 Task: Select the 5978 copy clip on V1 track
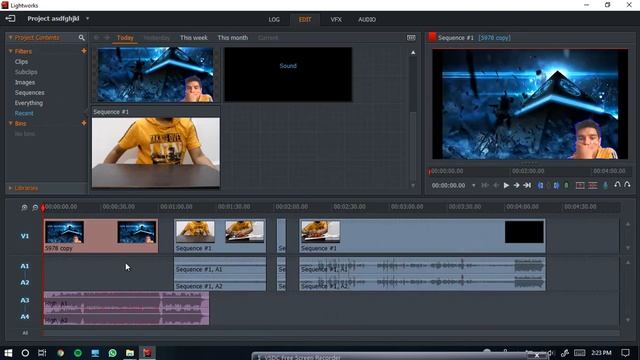pos(101,236)
